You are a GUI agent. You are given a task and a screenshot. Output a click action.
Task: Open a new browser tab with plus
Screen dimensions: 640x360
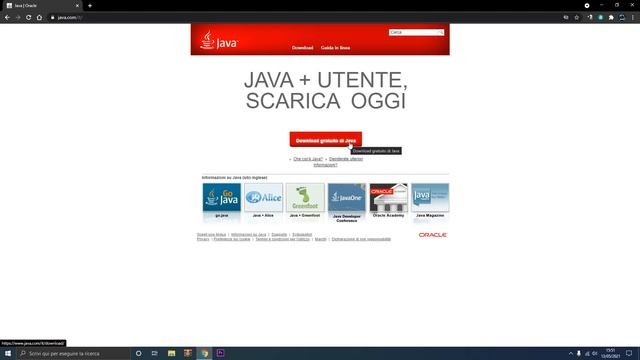(90, 6)
